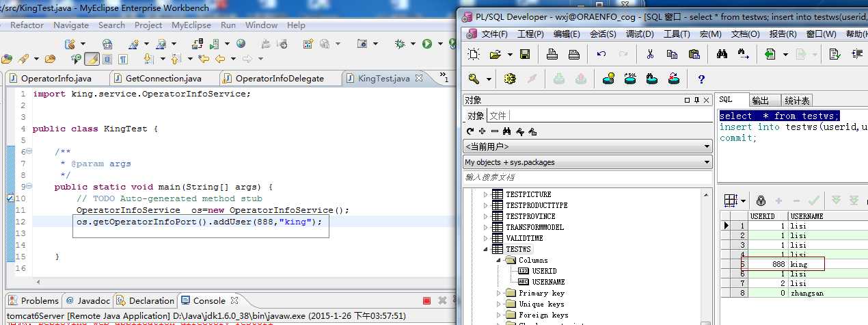Click the refresh icon in the object browser
Image resolution: width=868 pixels, height=325 pixels.
(470, 131)
